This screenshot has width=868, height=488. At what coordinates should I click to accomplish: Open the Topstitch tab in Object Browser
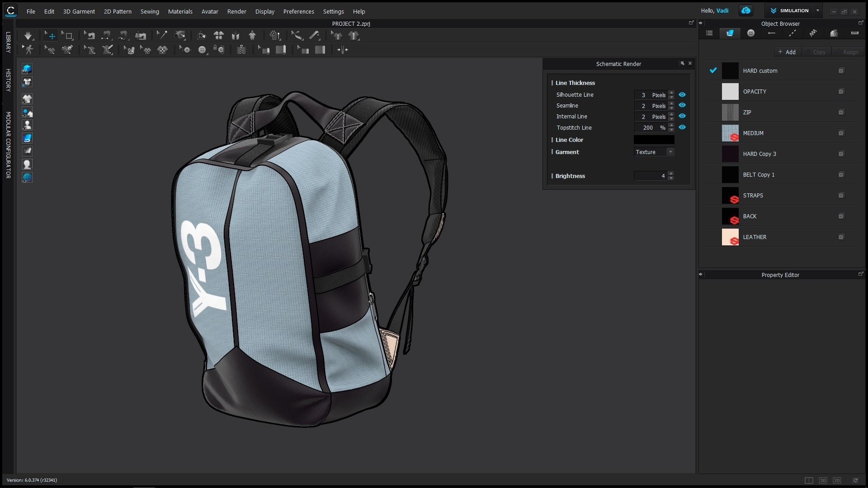[792, 33]
